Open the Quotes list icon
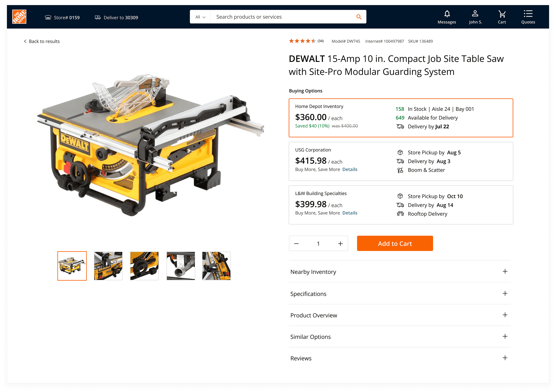This screenshot has height=392, width=556. (x=528, y=14)
